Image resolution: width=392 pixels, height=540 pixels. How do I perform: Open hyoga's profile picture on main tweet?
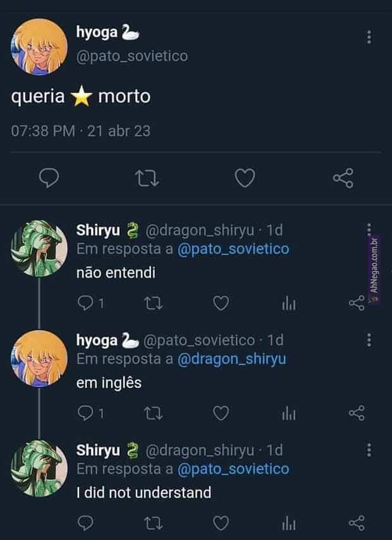[39, 47]
